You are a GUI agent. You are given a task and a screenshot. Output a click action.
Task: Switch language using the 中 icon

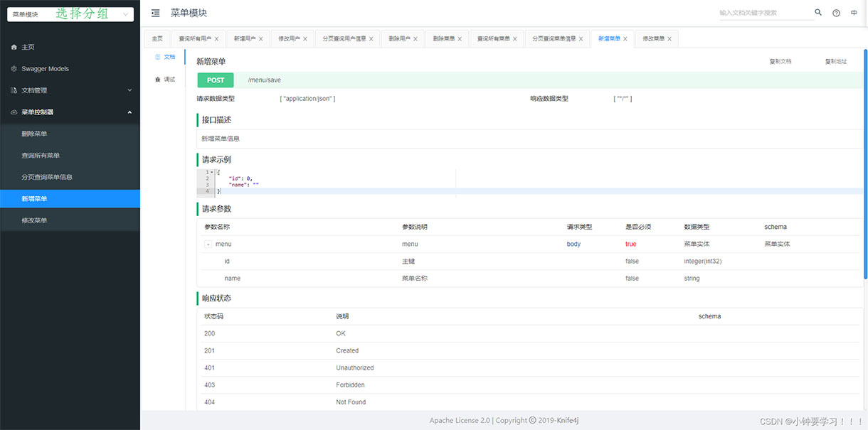[x=854, y=13]
